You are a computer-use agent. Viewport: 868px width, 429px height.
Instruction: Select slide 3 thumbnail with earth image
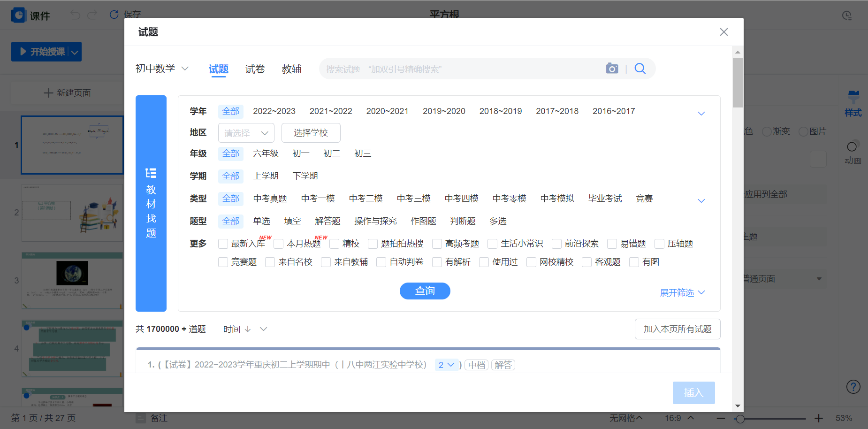tap(72, 281)
